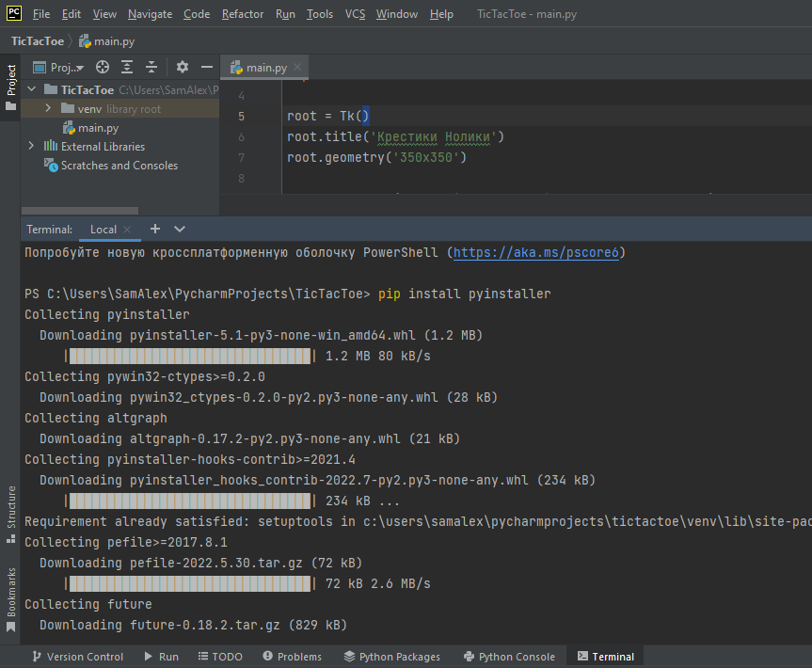Click 'Requirement already satisfied: setuptools' line
This screenshot has width=812, height=668.
tap(418, 522)
